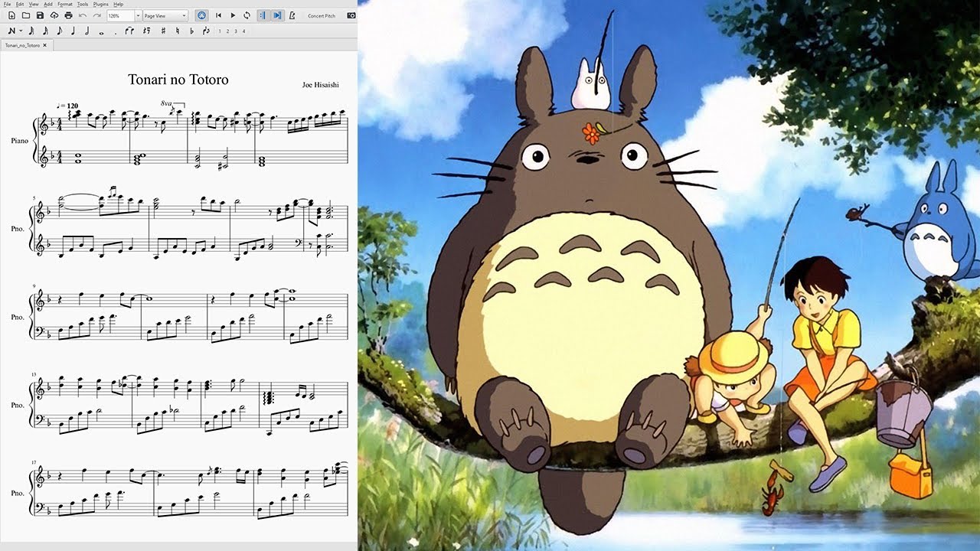The width and height of the screenshot is (980, 551).
Task: Open image capture with camera icon
Action: click(351, 15)
